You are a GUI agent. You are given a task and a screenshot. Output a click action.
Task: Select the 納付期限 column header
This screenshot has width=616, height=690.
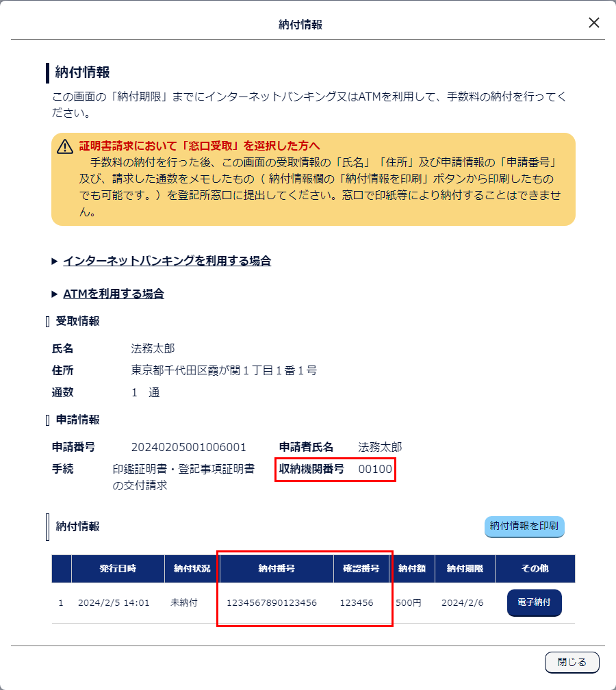coord(465,569)
